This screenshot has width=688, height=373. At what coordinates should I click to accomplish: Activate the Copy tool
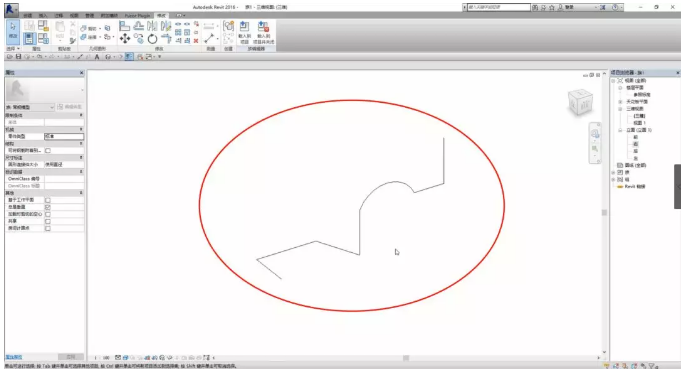(x=139, y=39)
